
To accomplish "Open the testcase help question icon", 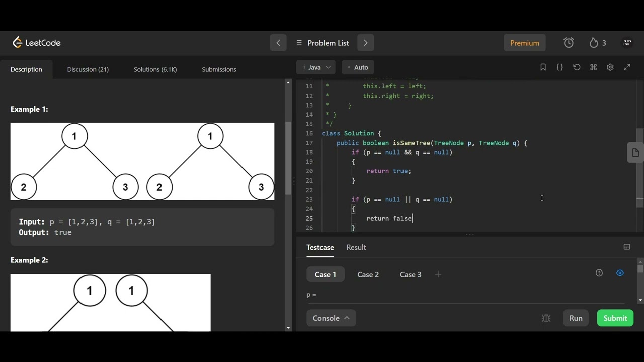I will coord(599,273).
